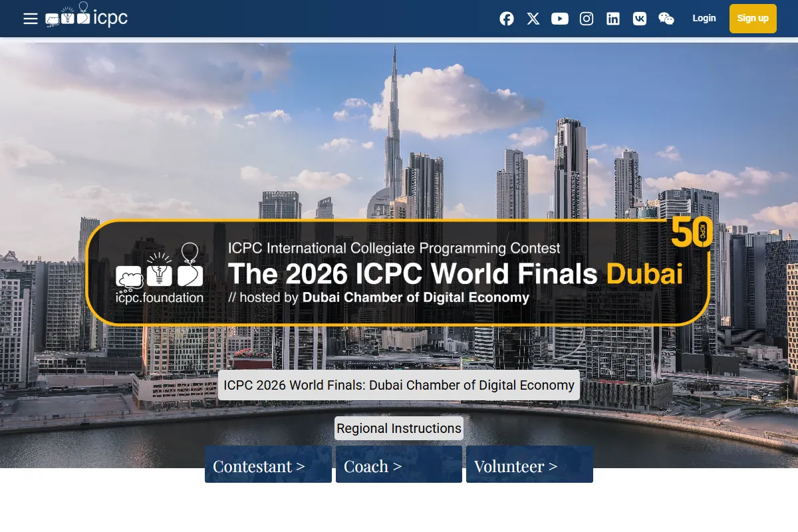Open the hamburger navigation menu

31,19
